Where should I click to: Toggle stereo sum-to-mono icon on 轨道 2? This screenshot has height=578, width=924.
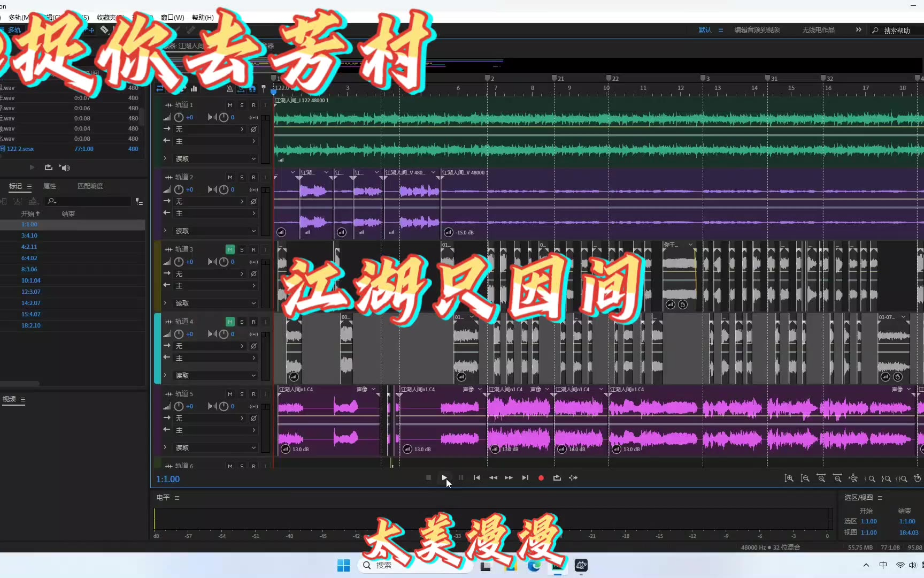pyautogui.click(x=253, y=189)
